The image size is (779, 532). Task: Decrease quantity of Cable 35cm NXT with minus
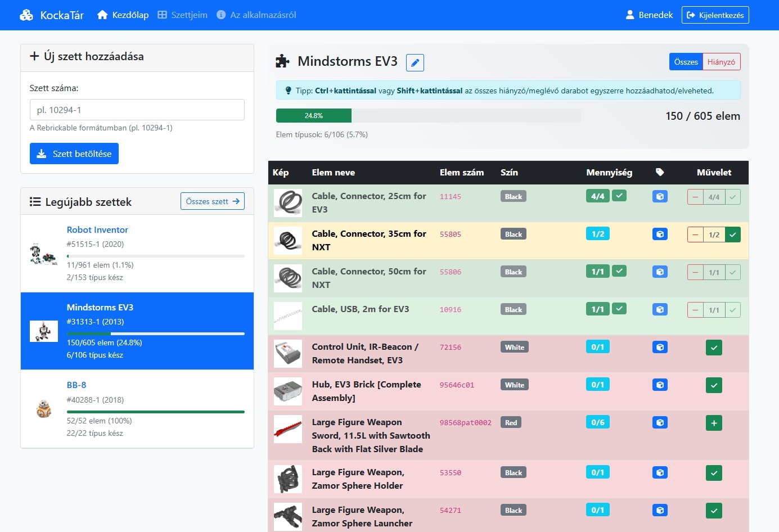(x=695, y=235)
